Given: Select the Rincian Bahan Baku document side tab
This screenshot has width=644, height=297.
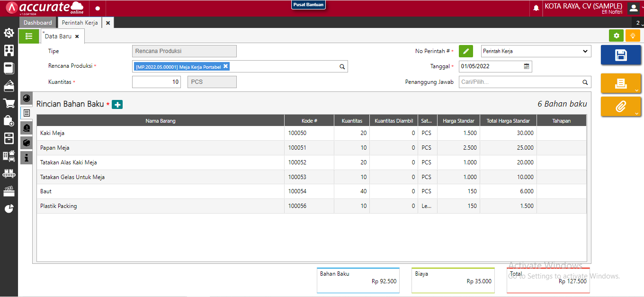Looking at the screenshot, I should 27,113.
